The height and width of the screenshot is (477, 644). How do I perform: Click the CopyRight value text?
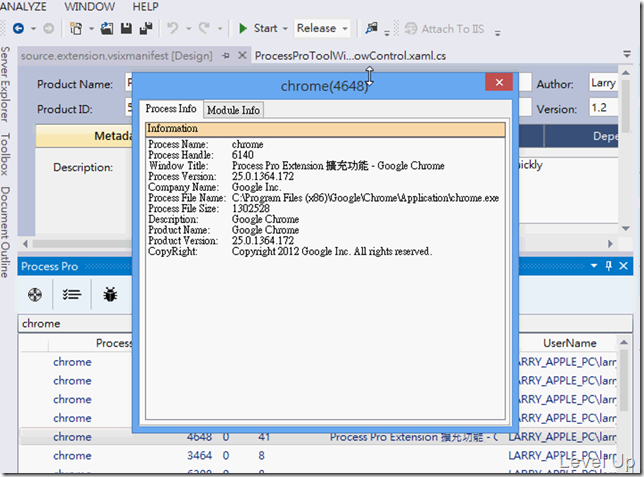[332, 251]
